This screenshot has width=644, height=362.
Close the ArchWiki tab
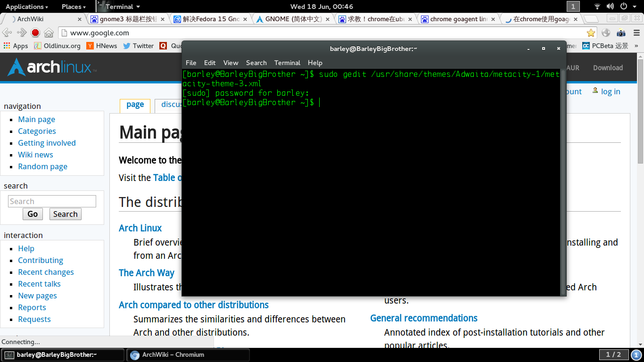pyautogui.click(x=79, y=19)
